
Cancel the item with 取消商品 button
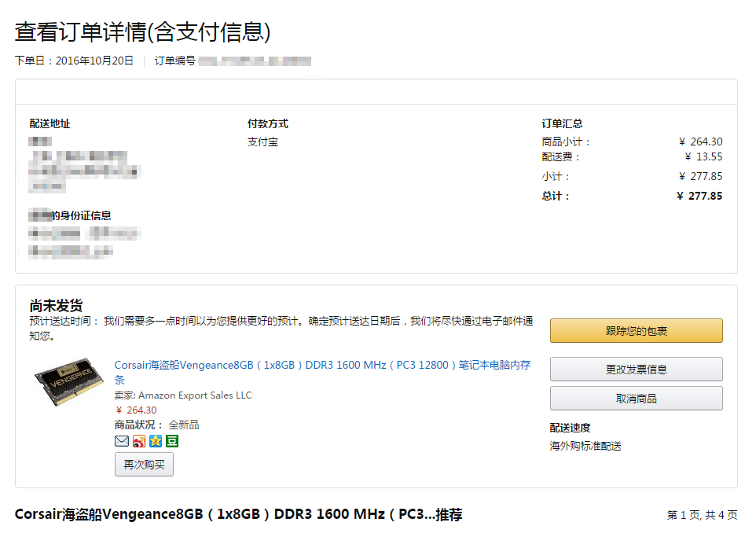pos(636,399)
